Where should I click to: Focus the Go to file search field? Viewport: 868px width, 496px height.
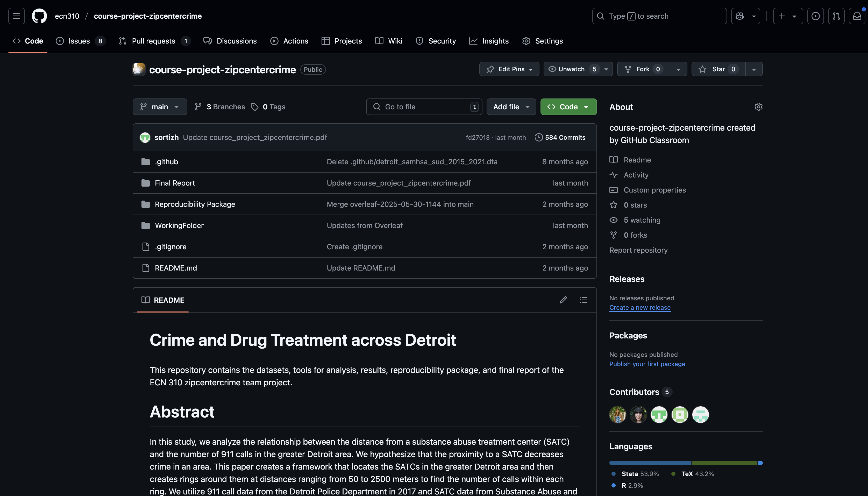click(x=424, y=107)
